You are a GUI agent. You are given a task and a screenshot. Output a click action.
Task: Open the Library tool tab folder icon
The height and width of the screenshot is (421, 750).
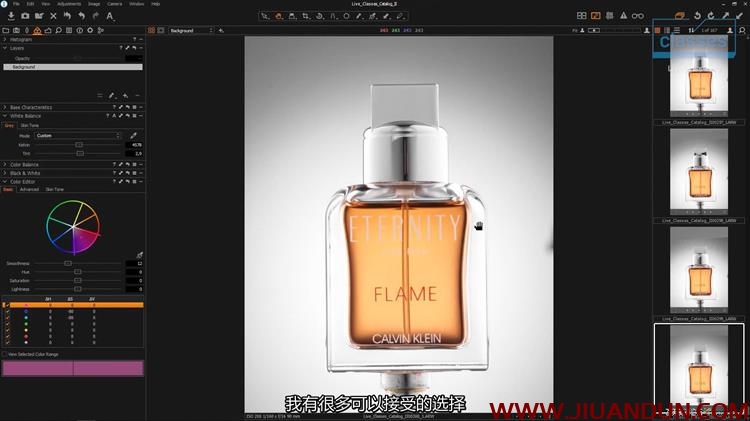click(6, 31)
